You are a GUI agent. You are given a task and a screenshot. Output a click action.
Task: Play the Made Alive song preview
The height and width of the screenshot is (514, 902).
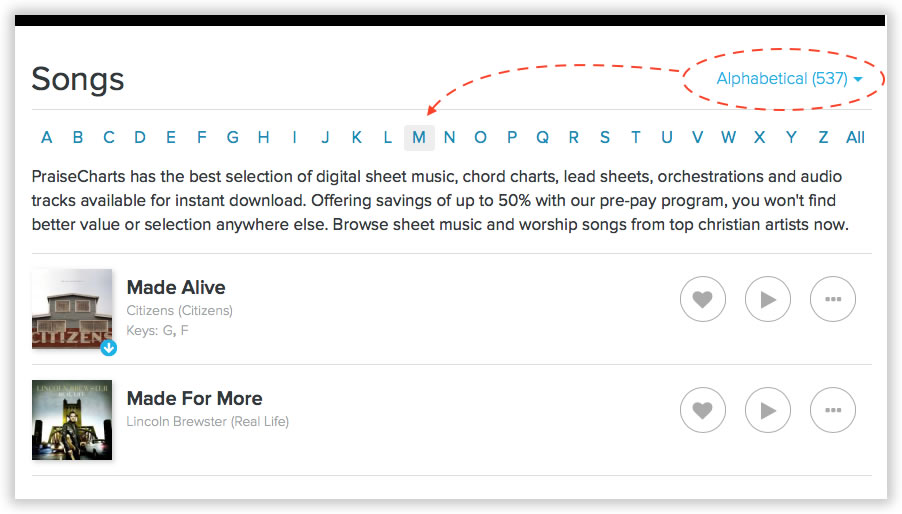(x=768, y=299)
